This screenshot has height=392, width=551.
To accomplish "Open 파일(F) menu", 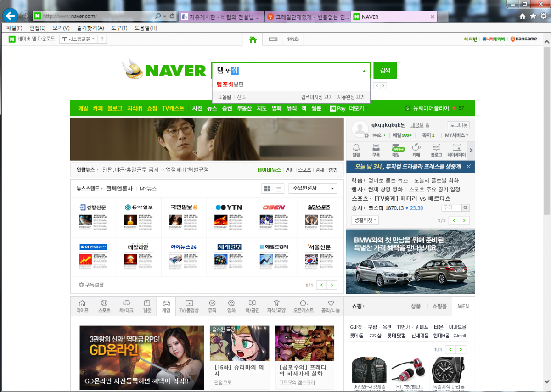I will pyautogui.click(x=14, y=28).
